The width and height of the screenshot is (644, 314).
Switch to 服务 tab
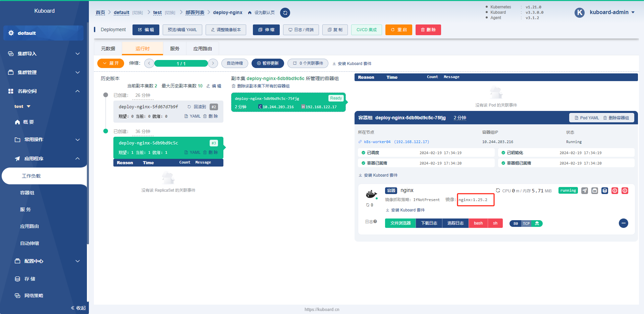coord(175,49)
